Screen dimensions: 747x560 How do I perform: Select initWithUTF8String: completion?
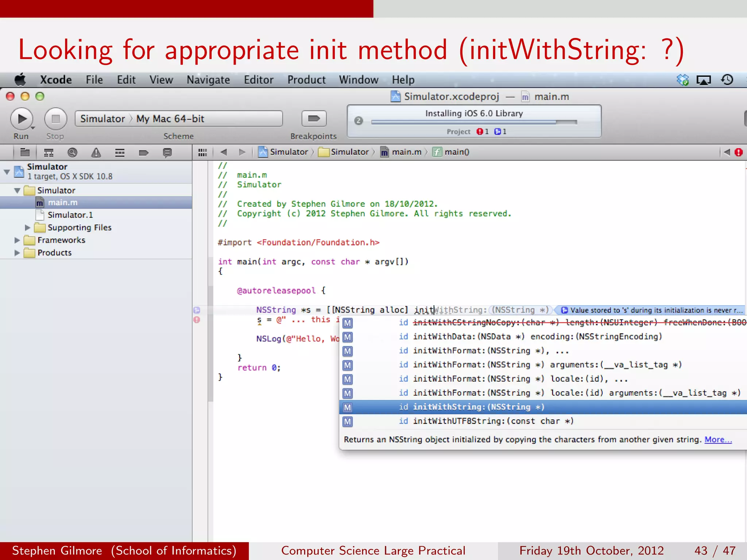[543, 421]
